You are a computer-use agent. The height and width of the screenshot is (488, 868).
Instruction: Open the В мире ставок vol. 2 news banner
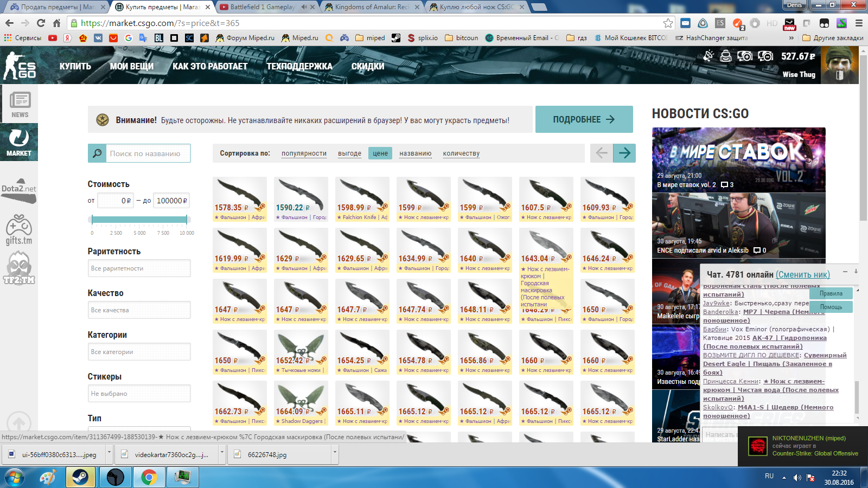pos(739,160)
